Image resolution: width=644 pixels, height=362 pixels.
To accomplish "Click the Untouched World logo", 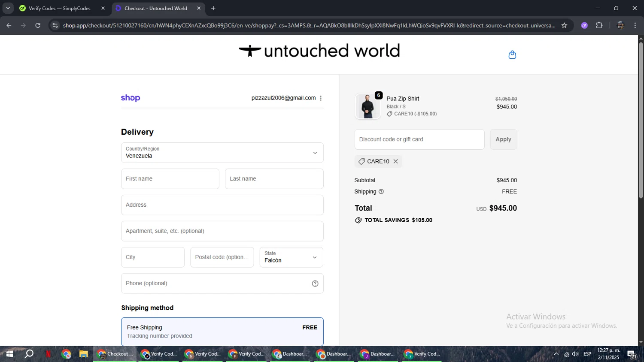I will click(x=319, y=51).
